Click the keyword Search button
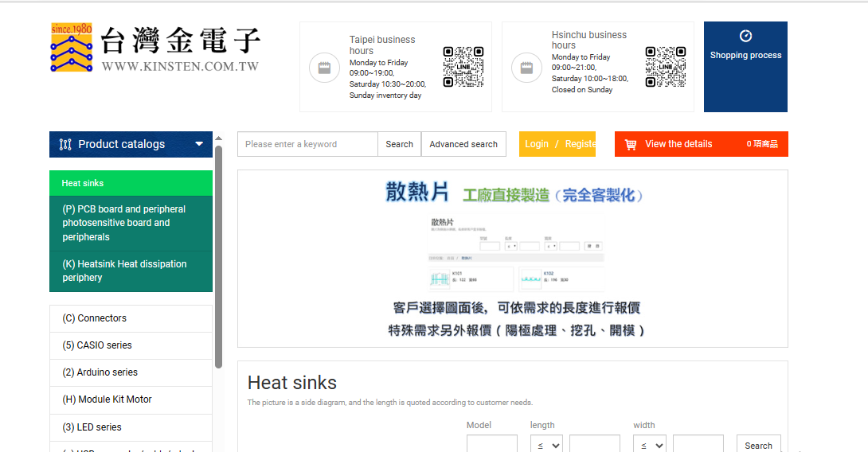The height and width of the screenshot is (452, 868). coord(399,144)
